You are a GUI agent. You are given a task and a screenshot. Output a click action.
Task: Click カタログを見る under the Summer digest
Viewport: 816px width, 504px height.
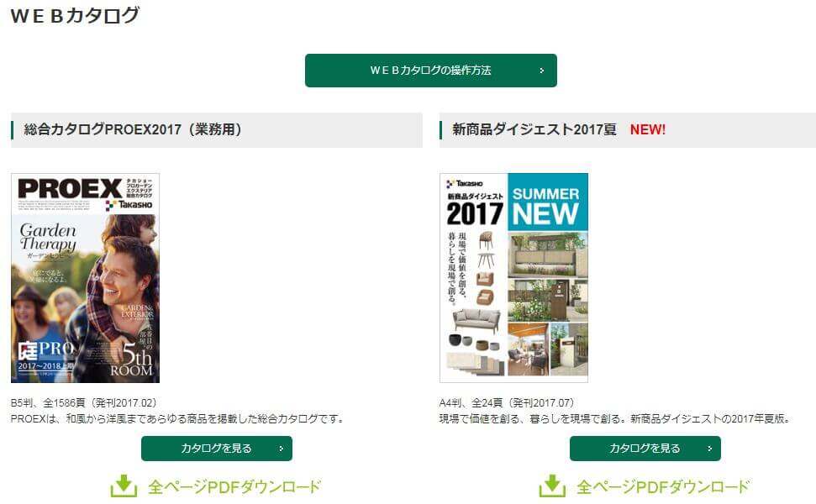pos(645,449)
